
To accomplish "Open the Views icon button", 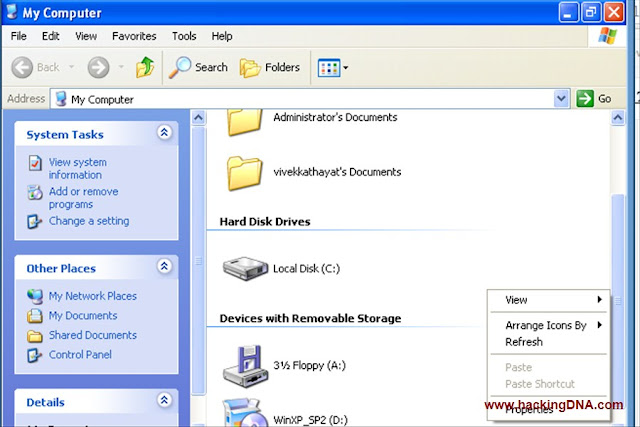I will click(x=329, y=68).
